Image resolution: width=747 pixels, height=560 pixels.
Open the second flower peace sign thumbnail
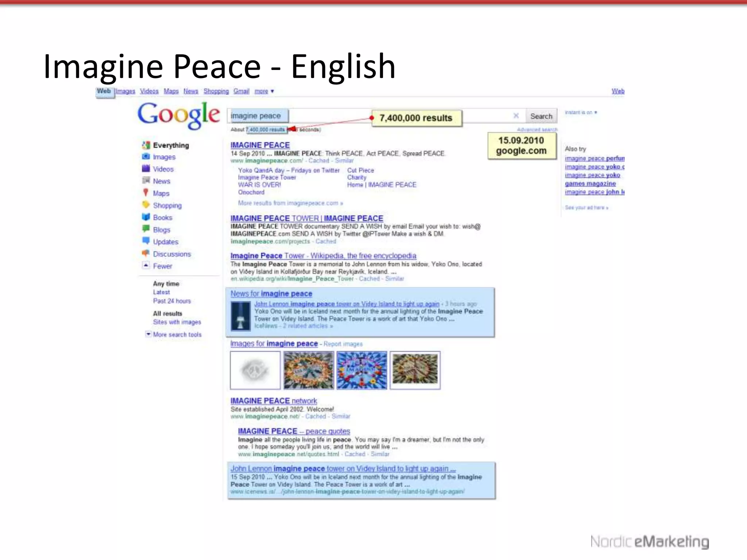[309, 370]
